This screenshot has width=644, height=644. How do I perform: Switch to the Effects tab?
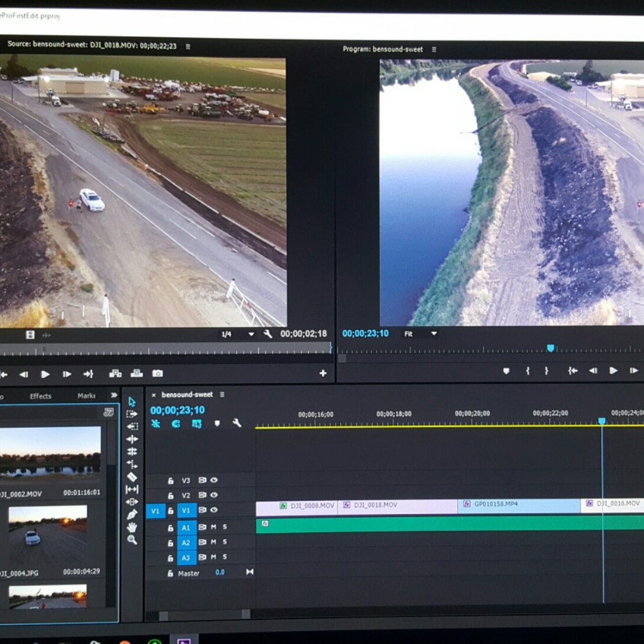point(40,396)
